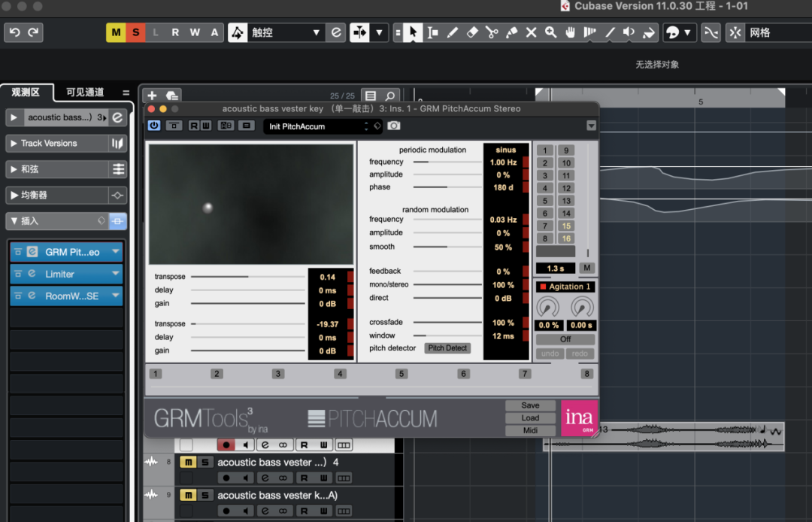Open the track visibility list icon
Image resolution: width=812 pixels, height=522 pixels.
tap(371, 96)
